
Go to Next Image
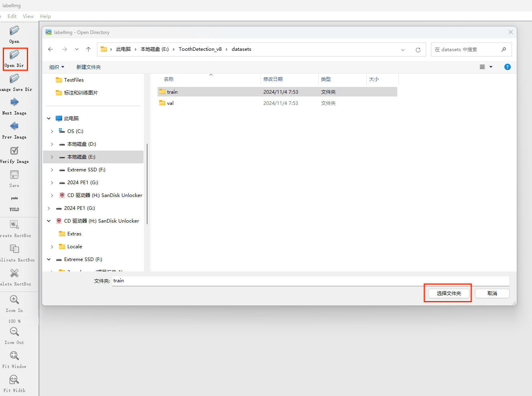tap(14, 103)
